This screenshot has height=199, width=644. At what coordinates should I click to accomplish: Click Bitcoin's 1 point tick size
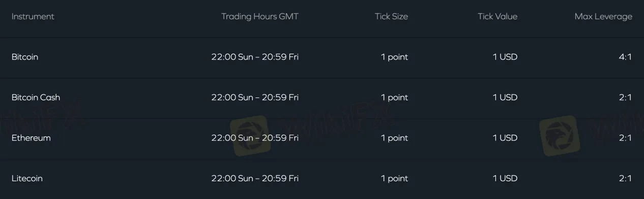394,57
